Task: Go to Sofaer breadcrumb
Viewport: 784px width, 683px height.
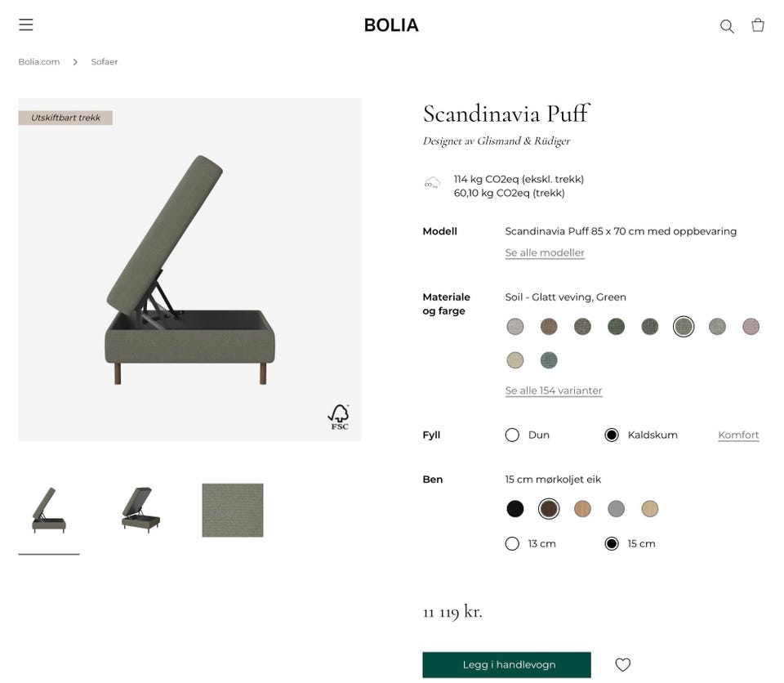Action: [x=105, y=62]
